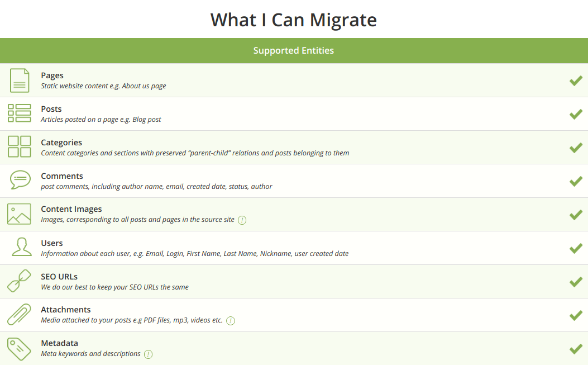Click the Attachments paperclip icon

point(19,314)
